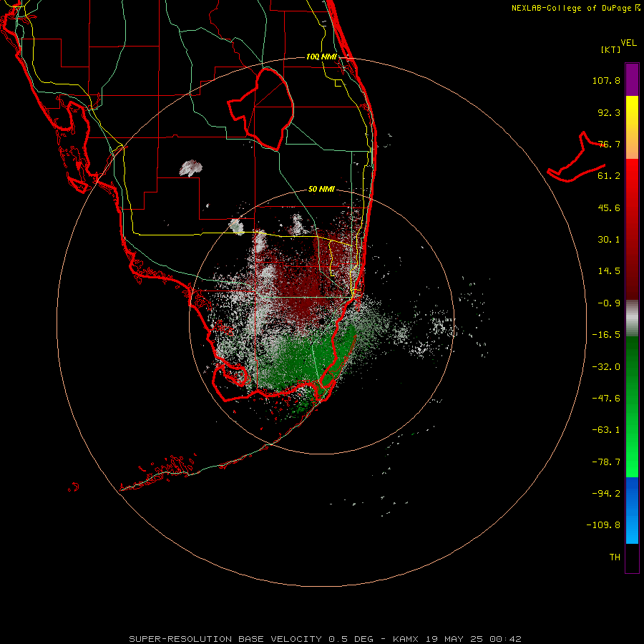Click the Grand Bahama island outline
The width and height of the screenshot is (644, 644).
pyautogui.click(x=577, y=157)
